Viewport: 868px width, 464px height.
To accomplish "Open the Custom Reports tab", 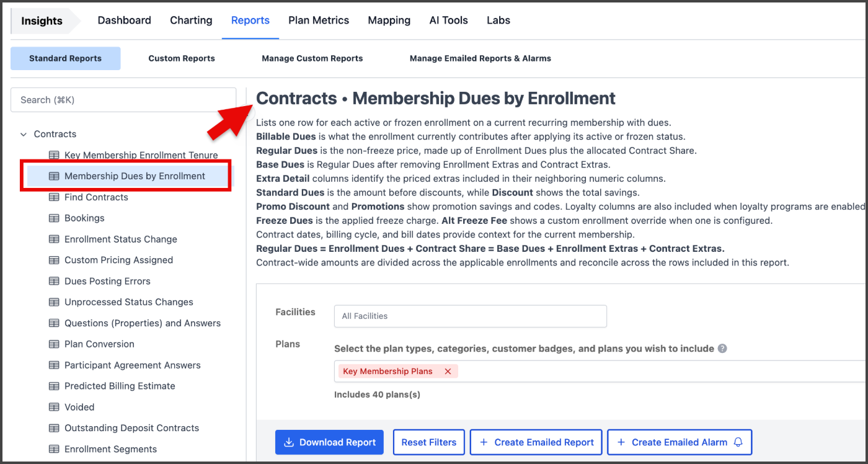I will pos(182,58).
